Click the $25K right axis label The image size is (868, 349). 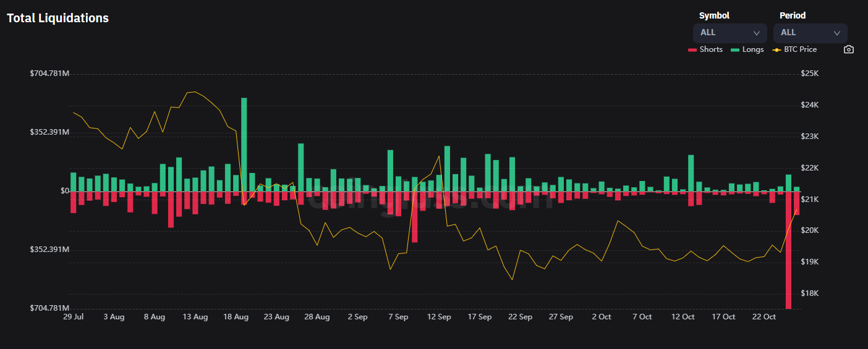pos(809,74)
